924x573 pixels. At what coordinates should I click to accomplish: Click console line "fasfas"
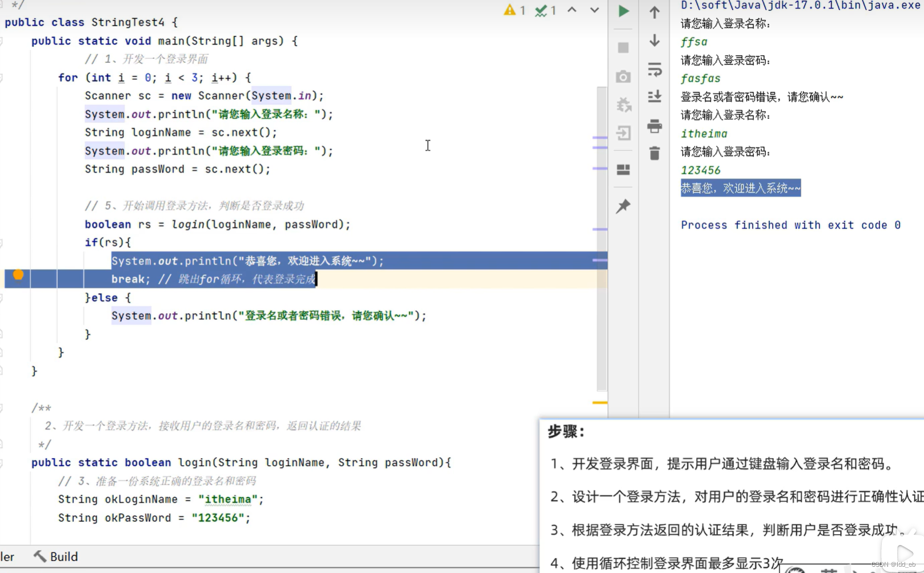[x=700, y=78]
